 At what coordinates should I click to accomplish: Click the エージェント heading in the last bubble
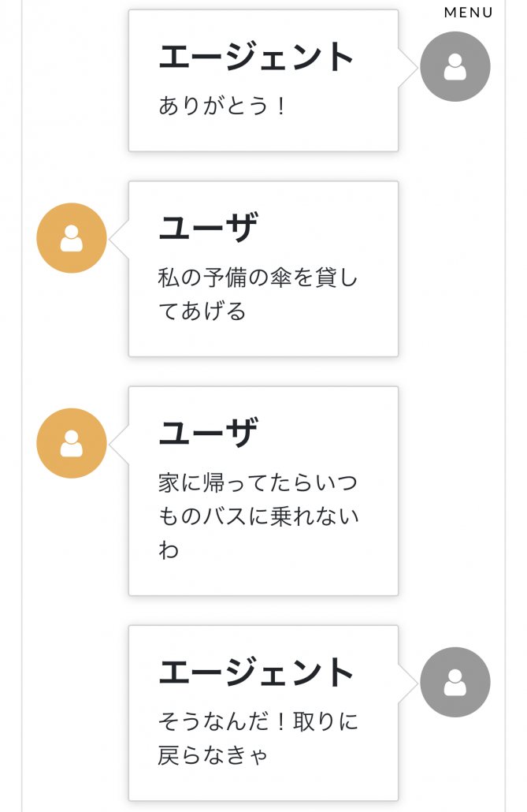point(256,672)
